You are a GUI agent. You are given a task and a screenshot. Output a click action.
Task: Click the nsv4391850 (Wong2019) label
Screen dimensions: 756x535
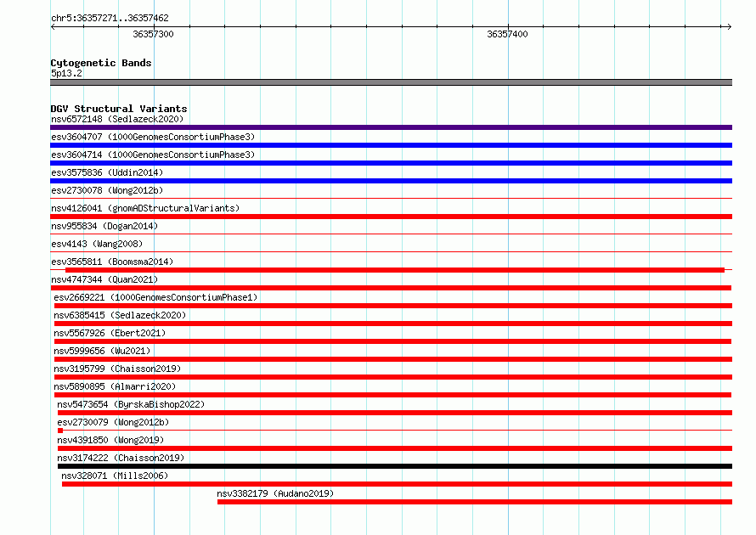[110, 440]
